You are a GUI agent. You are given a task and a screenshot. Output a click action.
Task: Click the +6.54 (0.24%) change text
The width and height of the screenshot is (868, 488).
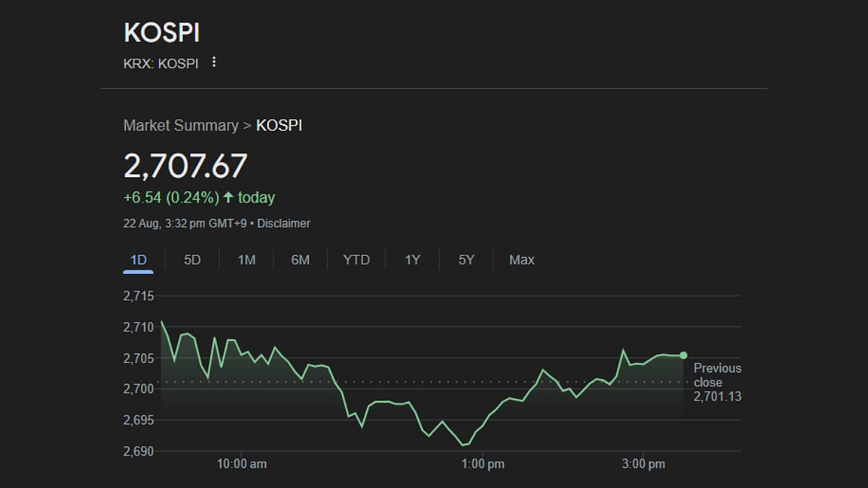171,197
